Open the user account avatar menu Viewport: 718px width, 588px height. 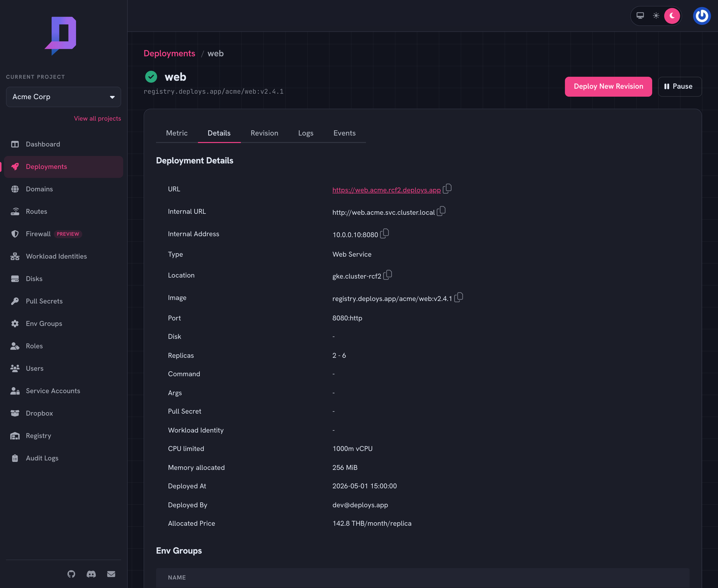click(x=702, y=16)
